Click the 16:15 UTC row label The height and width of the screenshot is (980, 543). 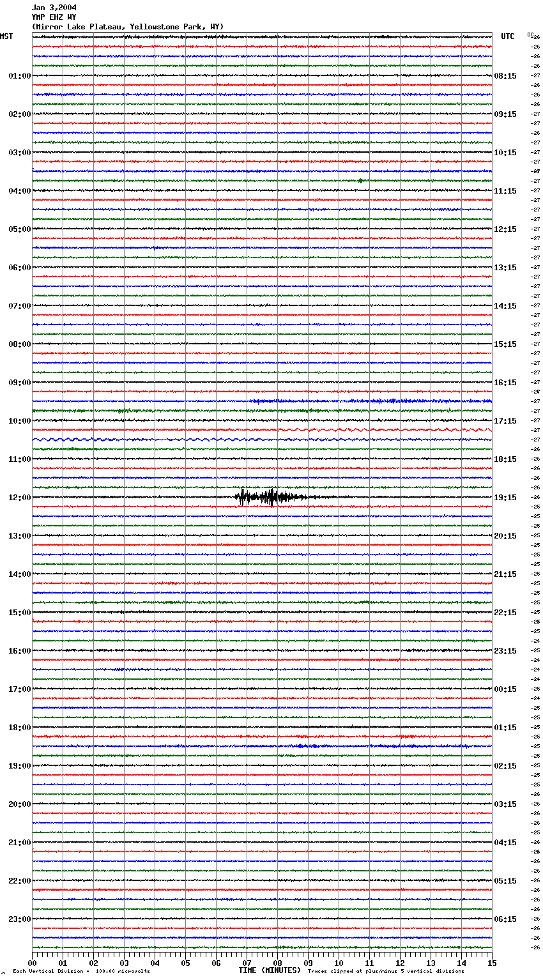(x=505, y=383)
